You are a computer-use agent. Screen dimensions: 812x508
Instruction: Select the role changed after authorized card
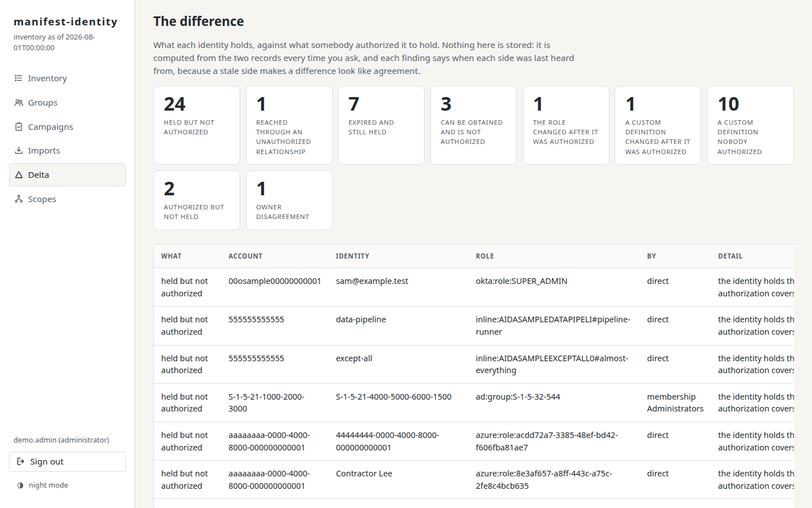(566, 125)
